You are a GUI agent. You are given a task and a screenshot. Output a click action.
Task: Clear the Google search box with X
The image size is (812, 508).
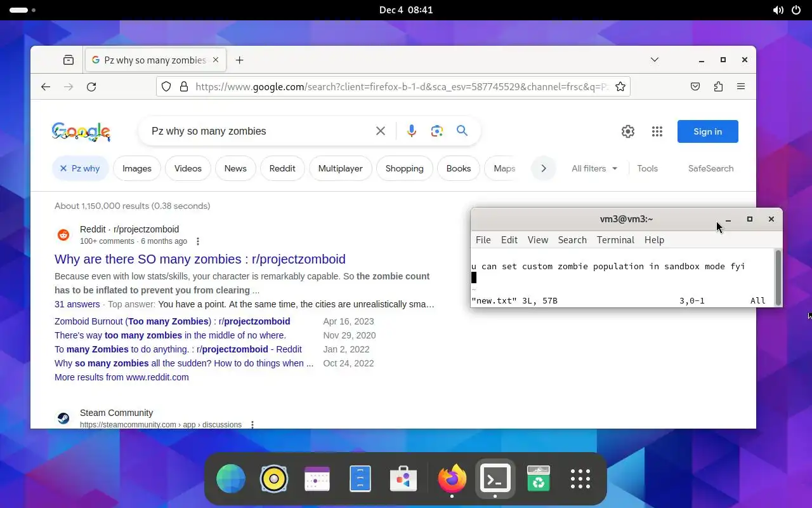[x=381, y=131]
